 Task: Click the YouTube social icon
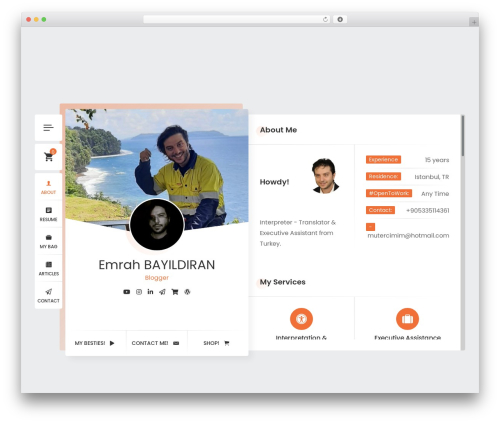(127, 292)
